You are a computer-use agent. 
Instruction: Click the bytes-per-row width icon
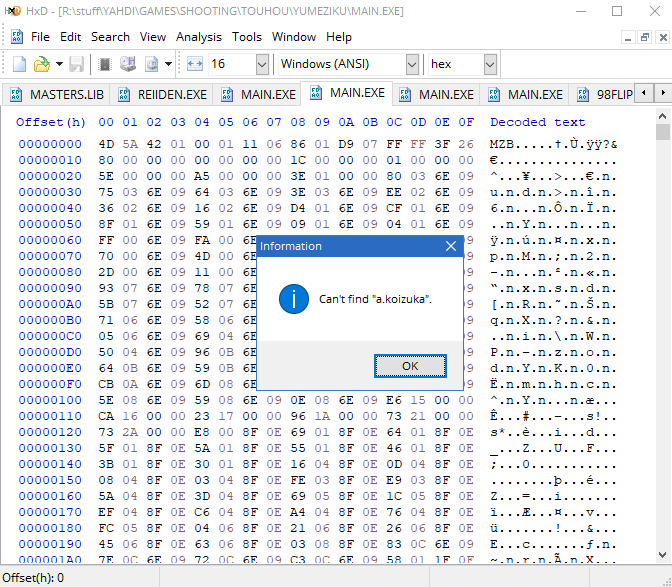(195, 64)
